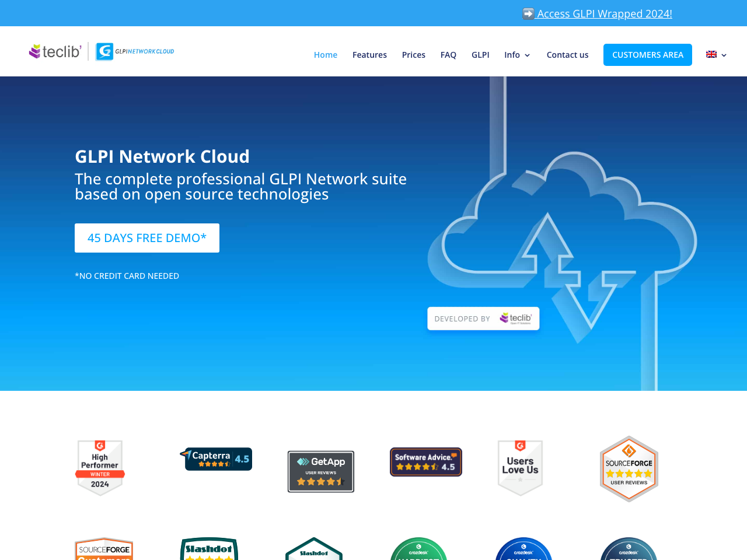Click the arrow icon next to GLPI Wrapped banner
The image size is (747, 560).
click(x=527, y=12)
